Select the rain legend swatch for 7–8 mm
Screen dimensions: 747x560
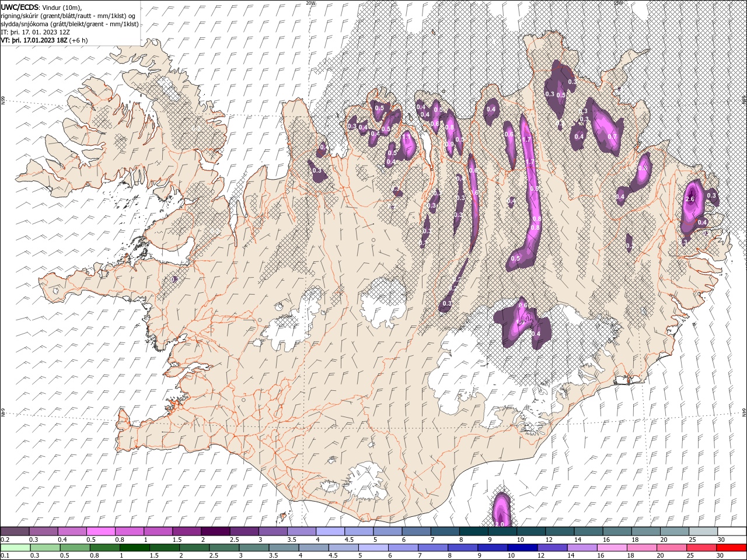pyautogui.click(x=432, y=548)
